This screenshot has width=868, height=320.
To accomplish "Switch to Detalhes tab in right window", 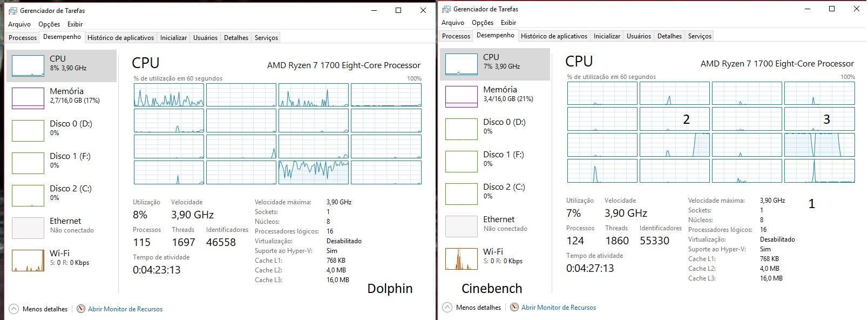I will [x=669, y=36].
